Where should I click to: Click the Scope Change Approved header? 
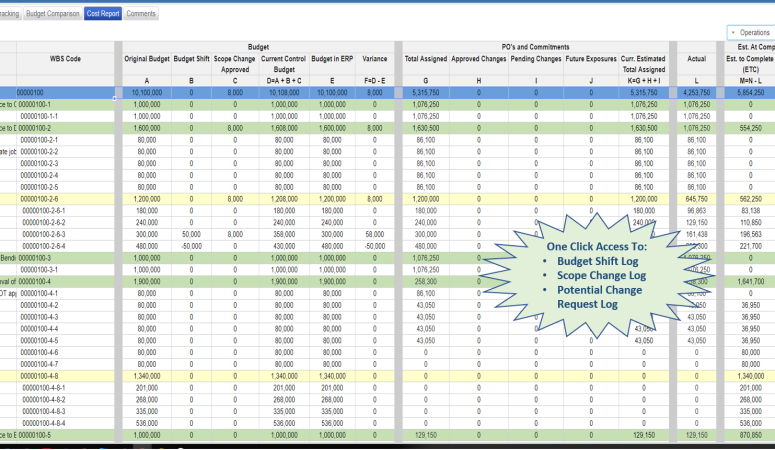point(235,64)
